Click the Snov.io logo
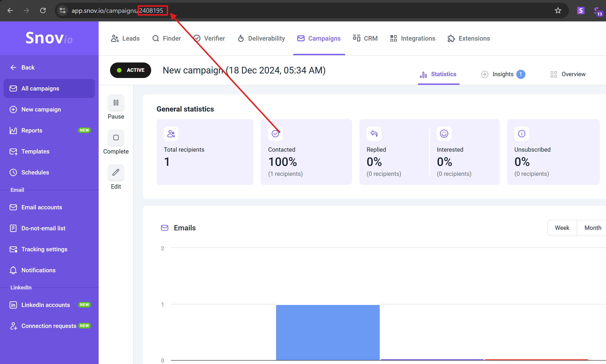This screenshot has width=606, height=364. [49, 38]
